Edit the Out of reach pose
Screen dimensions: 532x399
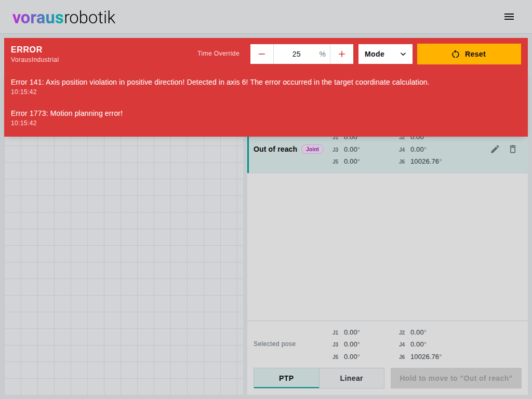(495, 149)
